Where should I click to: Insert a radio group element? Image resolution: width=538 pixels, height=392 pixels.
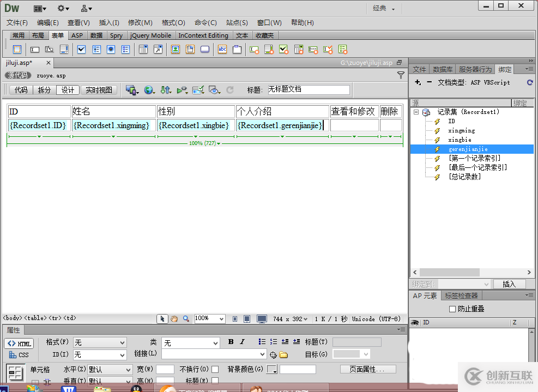click(x=125, y=50)
